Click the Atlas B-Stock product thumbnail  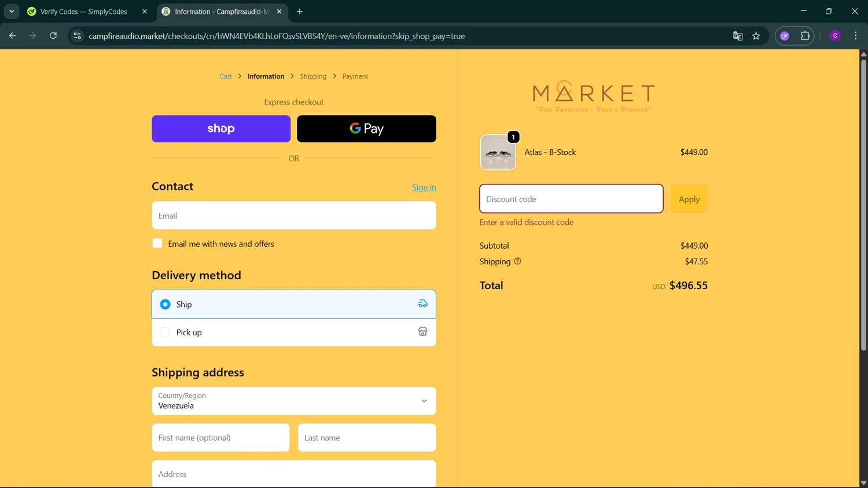pyautogui.click(x=498, y=153)
